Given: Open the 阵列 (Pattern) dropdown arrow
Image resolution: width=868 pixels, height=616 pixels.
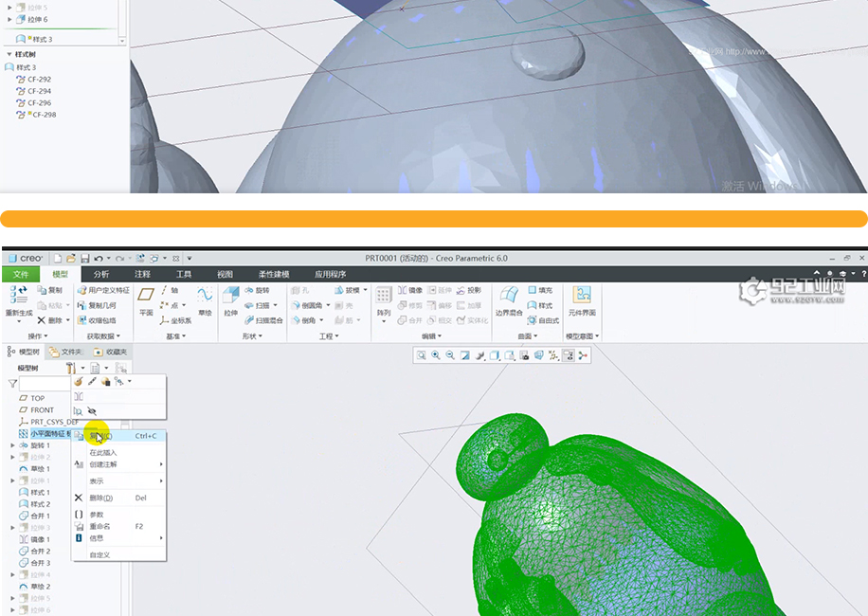Looking at the screenshot, I should pyautogui.click(x=384, y=321).
